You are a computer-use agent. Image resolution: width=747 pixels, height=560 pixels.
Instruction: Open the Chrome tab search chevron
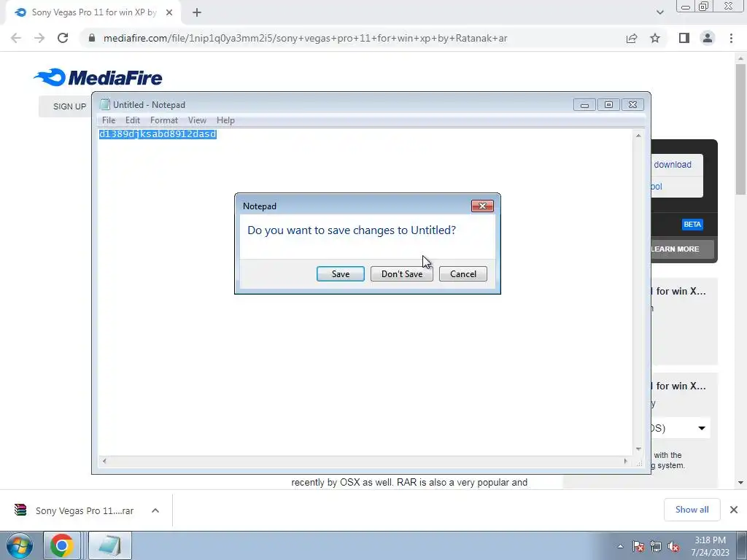coord(659,12)
